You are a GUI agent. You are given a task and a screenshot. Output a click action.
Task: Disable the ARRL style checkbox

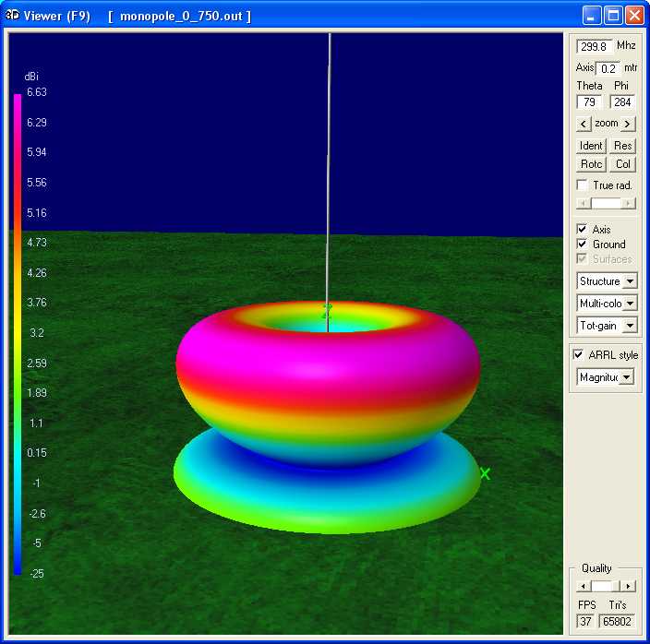pyautogui.click(x=579, y=355)
